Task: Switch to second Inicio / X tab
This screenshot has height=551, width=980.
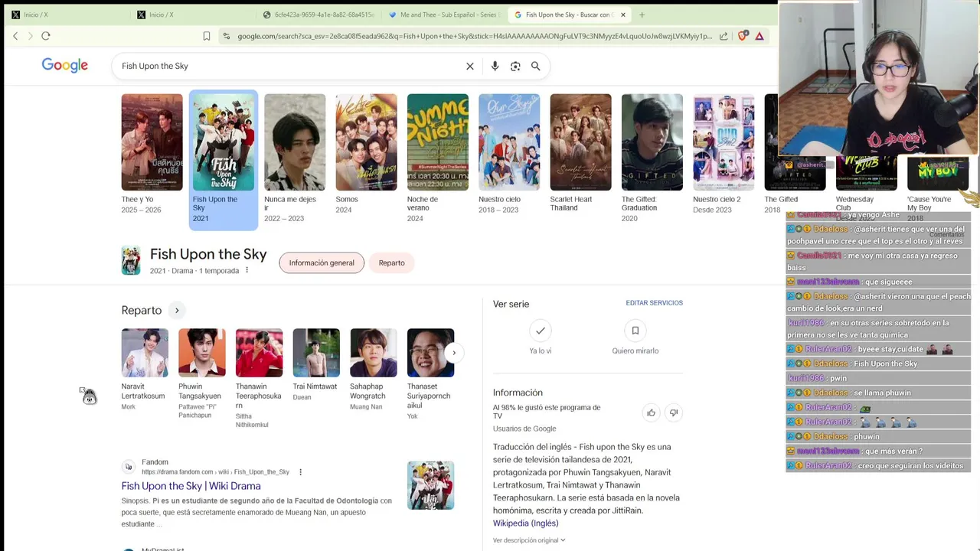Action: 191,15
